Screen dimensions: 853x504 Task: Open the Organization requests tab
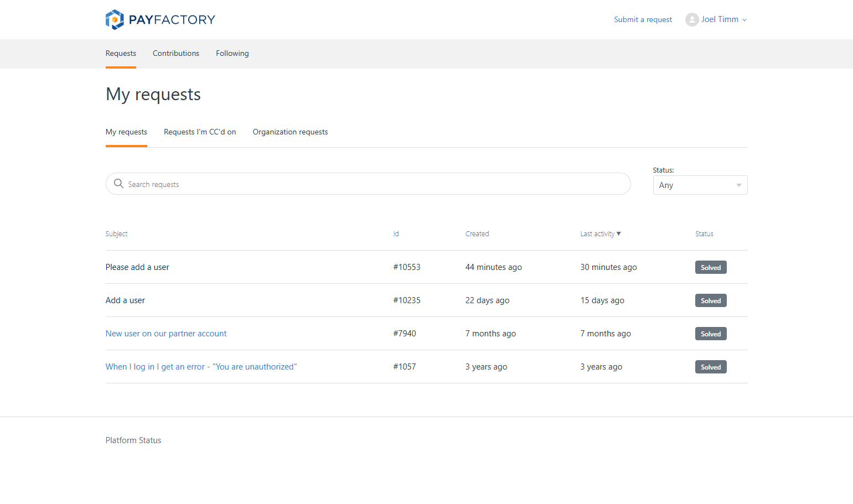coord(290,132)
